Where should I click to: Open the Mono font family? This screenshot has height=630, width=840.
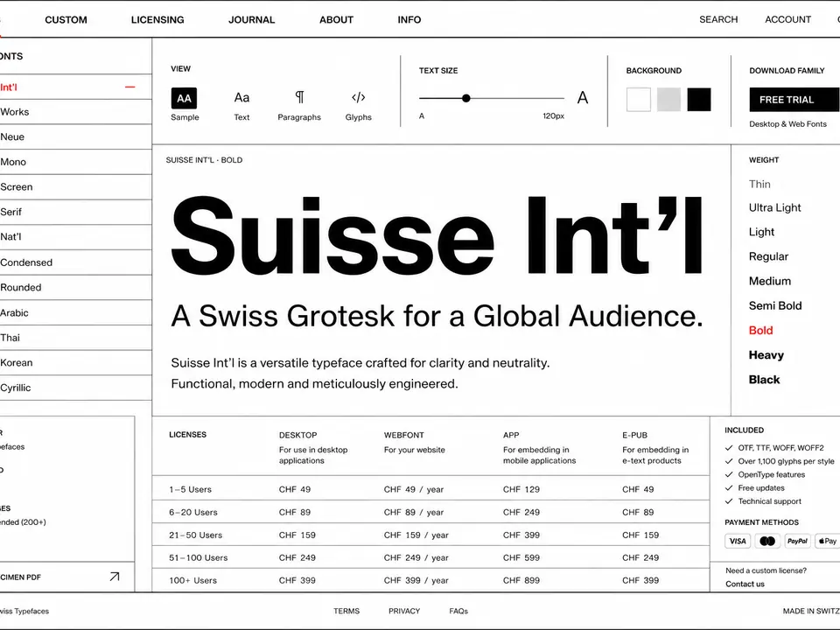click(x=73, y=162)
